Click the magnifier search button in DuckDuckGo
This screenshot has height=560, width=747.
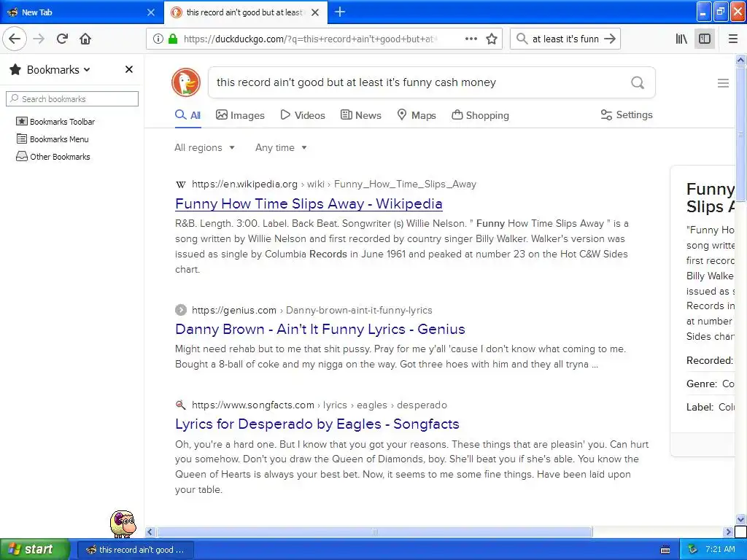(x=638, y=82)
